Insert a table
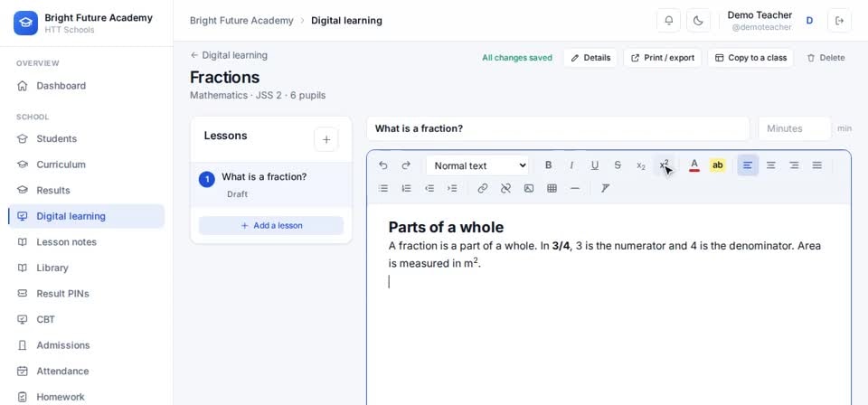Viewport: 868px width, 405px height. click(x=552, y=189)
